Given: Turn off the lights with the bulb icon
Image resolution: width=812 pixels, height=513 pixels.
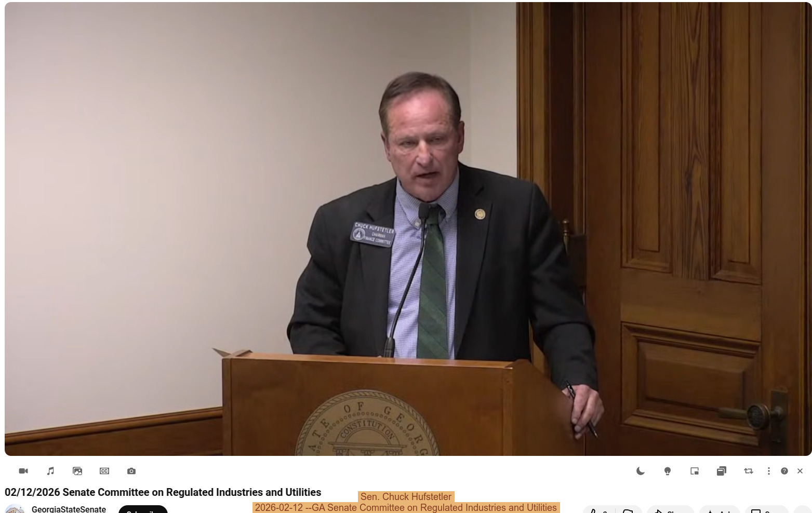Looking at the screenshot, I should point(667,470).
